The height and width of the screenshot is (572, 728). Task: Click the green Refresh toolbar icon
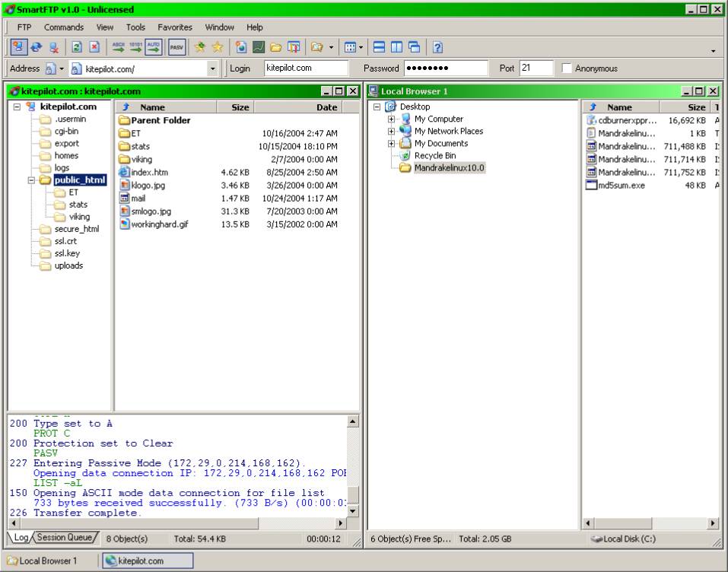76,47
